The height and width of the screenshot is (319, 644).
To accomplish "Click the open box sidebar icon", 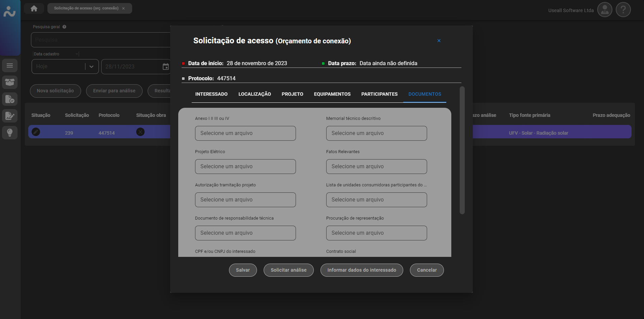I will coord(10,82).
